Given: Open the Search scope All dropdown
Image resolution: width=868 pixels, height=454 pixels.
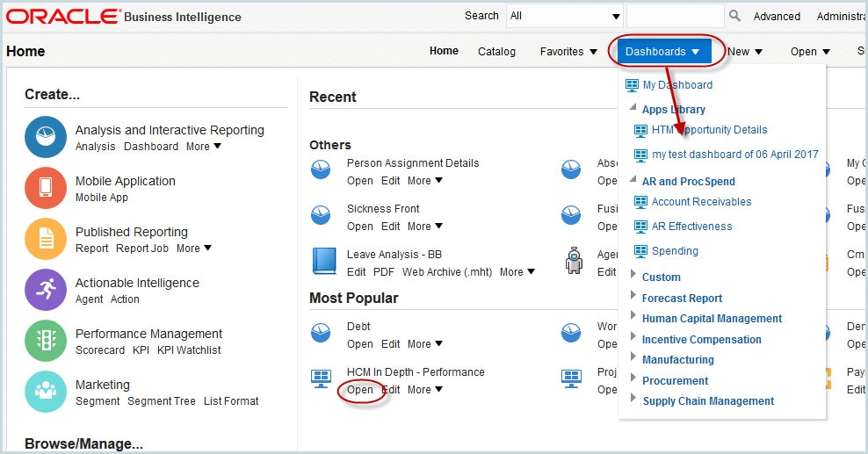Looking at the screenshot, I should (565, 16).
